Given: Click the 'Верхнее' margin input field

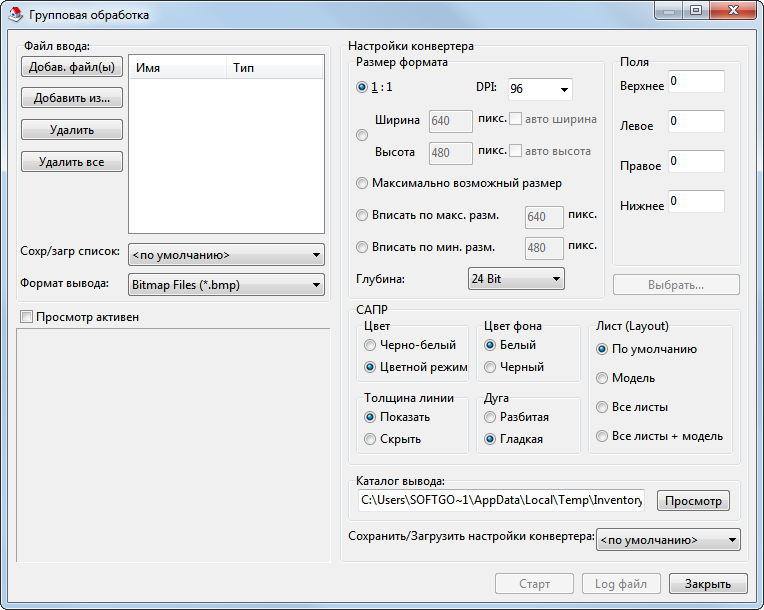Looking at the screenshot, I should click(x=696, y=82).
